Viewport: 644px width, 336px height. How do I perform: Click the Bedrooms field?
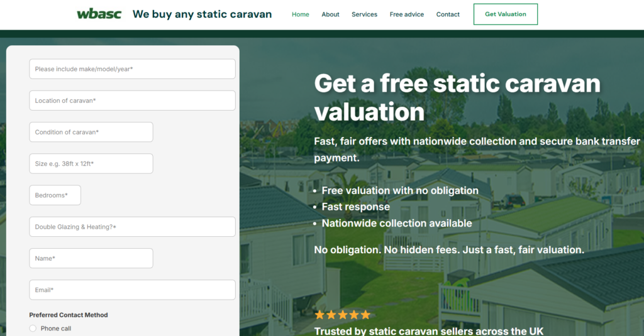(55, 195)
